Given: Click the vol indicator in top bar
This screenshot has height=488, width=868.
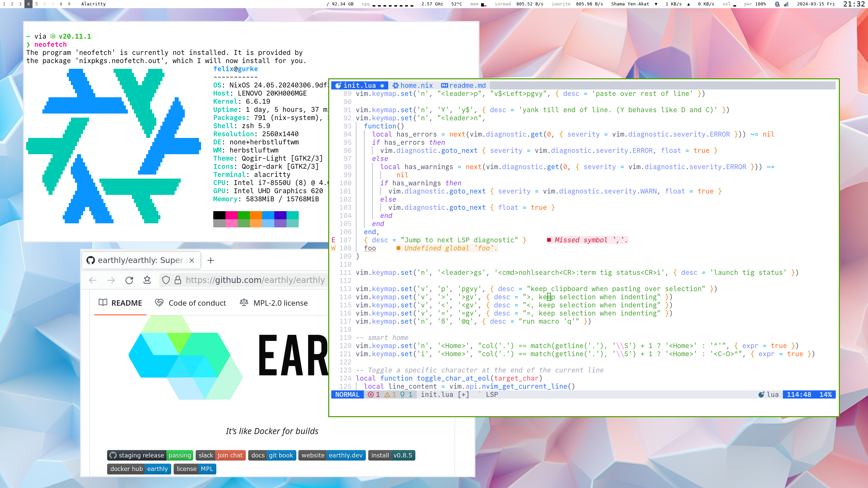Looking at the screenshot, I should click(729, 4).
